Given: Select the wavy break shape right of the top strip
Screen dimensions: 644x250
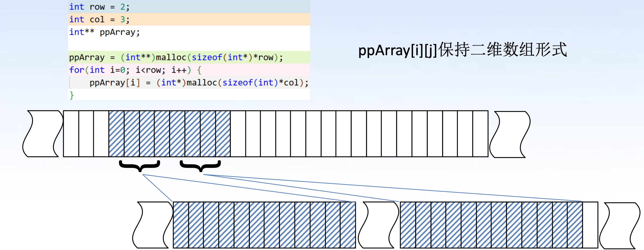Looking at the screenshot, I should tap(510, 134).
